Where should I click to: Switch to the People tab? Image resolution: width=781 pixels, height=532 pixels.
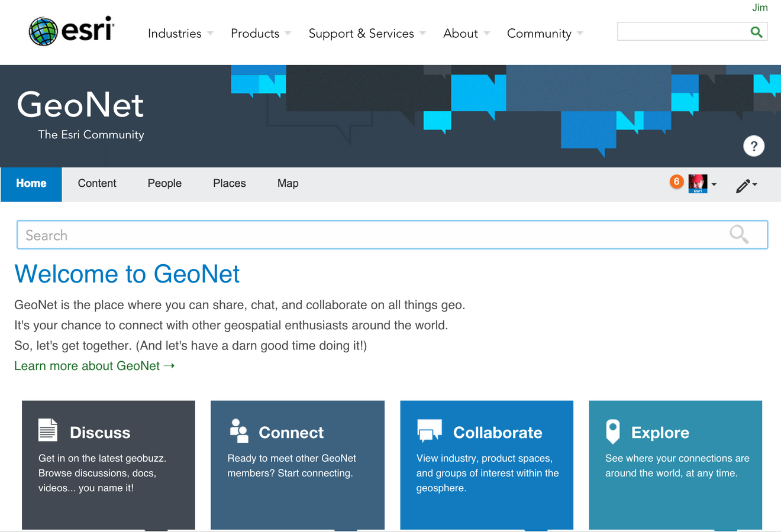click(x=164, y=184)
